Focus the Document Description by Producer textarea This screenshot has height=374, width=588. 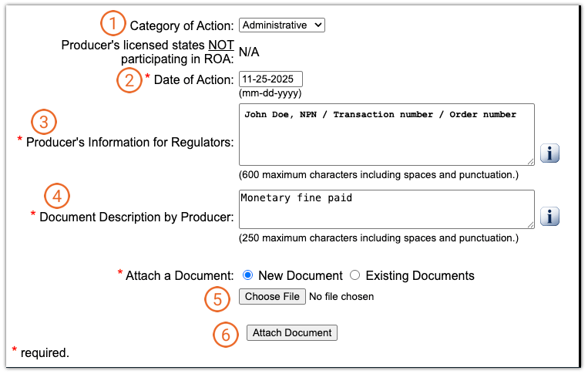[x=385, y=209]
